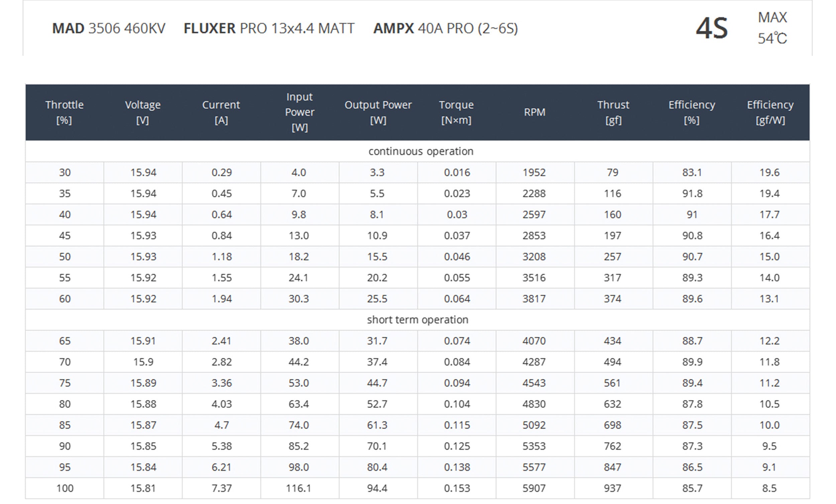
Task: Click the AMPX 40A PRO (2~6S) text
Action: [445, 28]
